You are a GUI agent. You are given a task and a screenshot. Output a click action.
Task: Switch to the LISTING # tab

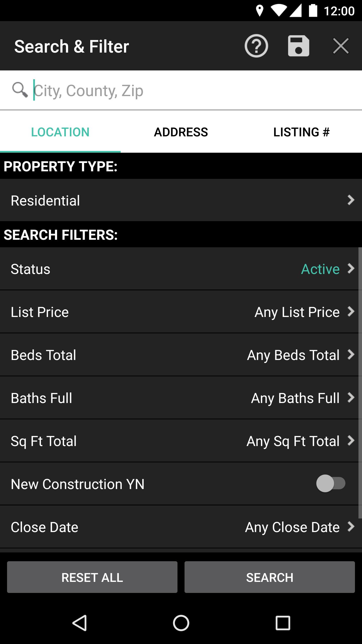(x=301, y=132)
